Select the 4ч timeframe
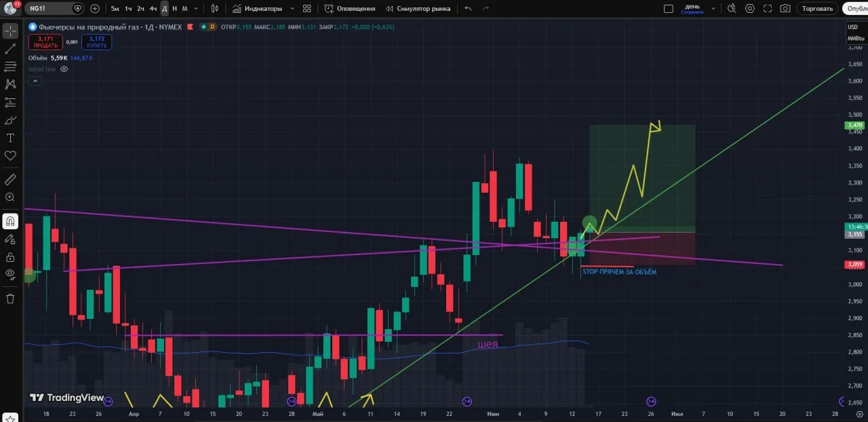Viewport: 868px width, 422px height. tap(153, 9)
